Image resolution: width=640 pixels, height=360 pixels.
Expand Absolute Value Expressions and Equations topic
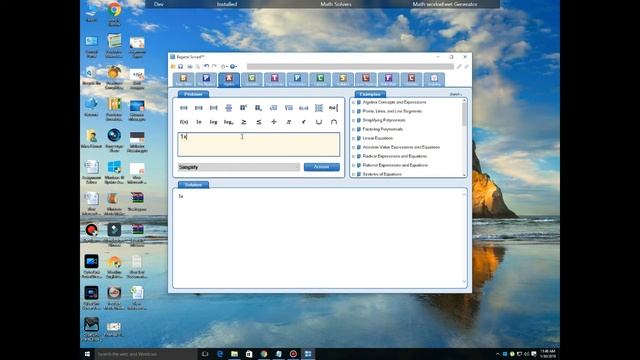pyautogui.click(x=353, y=147)
